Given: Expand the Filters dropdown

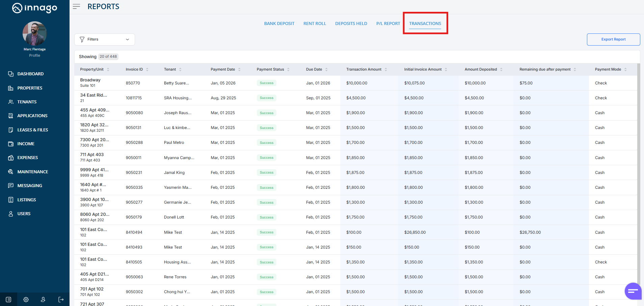Looking at the screenshot, I should (x=105, y=40).
